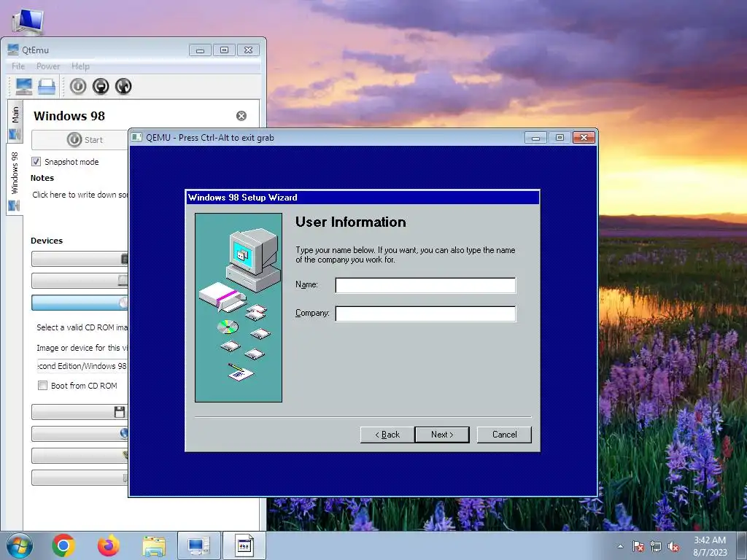Click the Back button in Setup Wizard

(387, 435)
